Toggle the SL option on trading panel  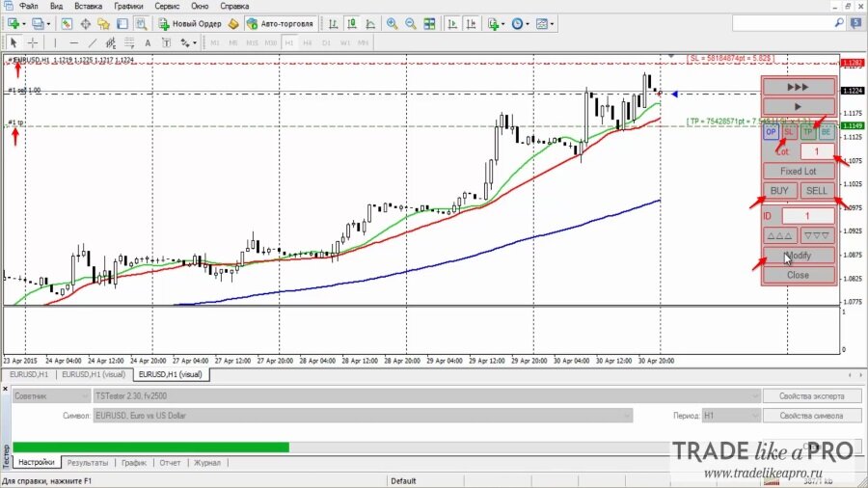pos(789,132)
